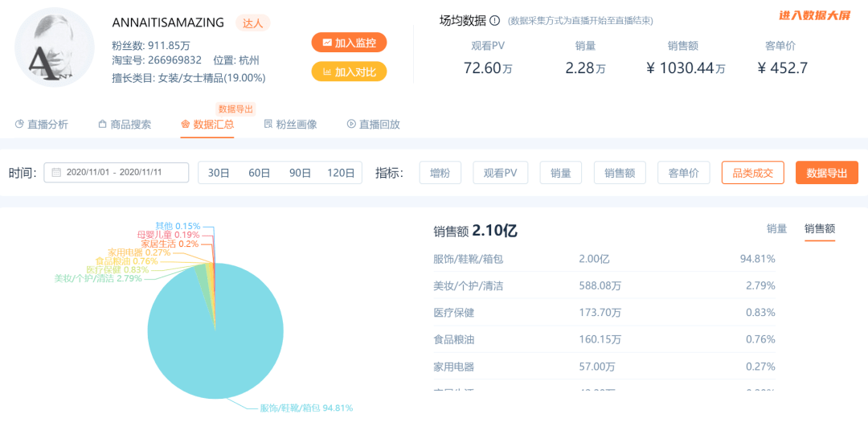The height and width of the screenshot is (447, 868).
Task: Click the 食品粮油 table row
Action: click(x=604, y=339)
